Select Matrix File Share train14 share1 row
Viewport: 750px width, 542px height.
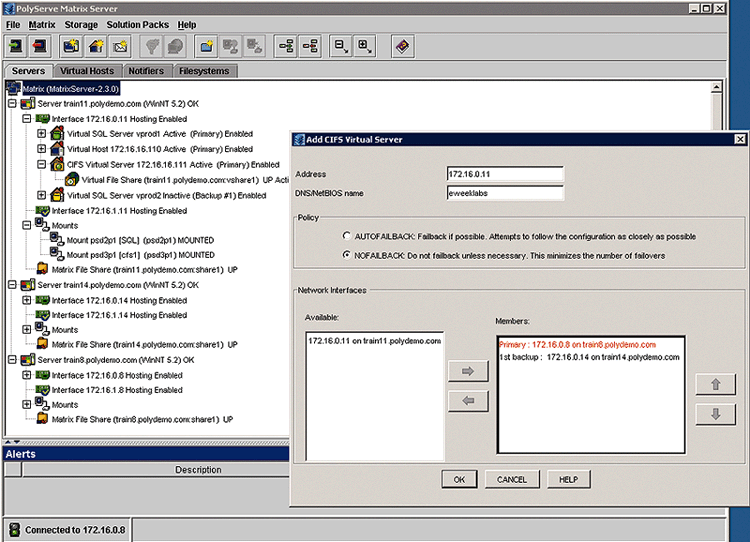click(144, 344)
